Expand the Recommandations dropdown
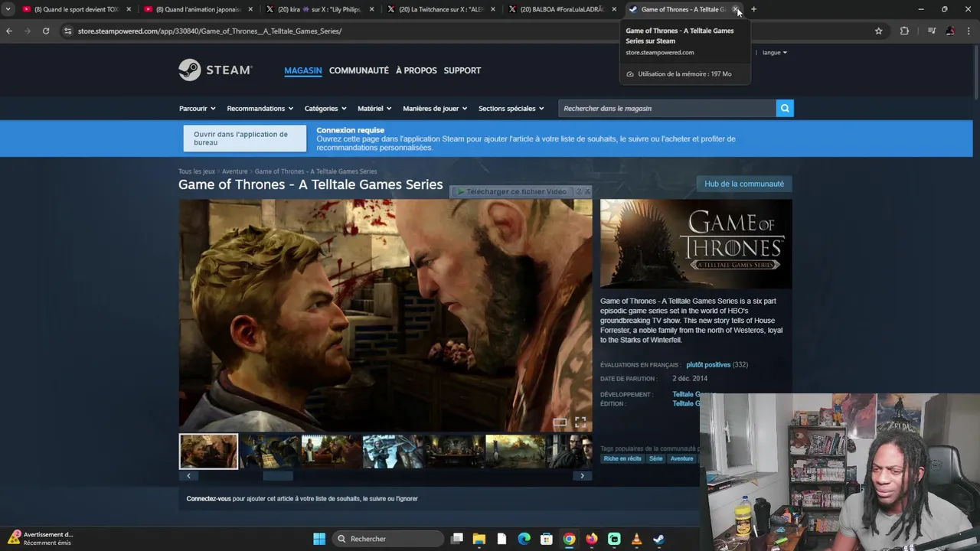Image resolution: width=980 pixels, height=551 pixels. [x=260, y=109]
